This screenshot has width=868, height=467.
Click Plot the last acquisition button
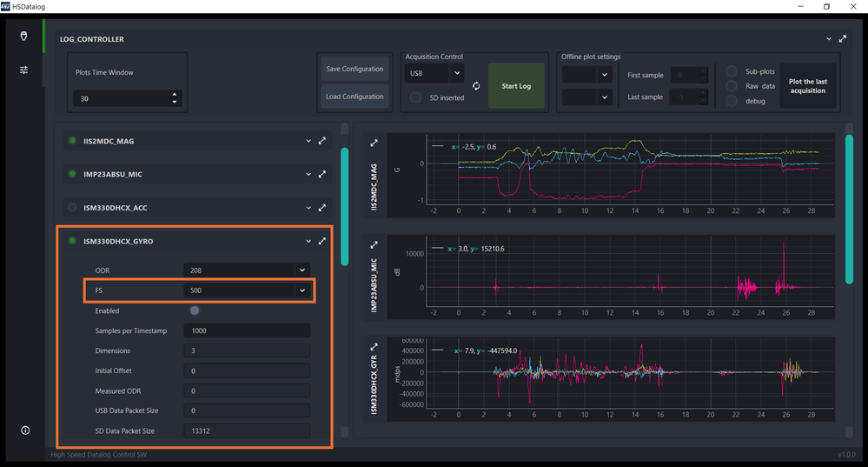click(808, 86)
